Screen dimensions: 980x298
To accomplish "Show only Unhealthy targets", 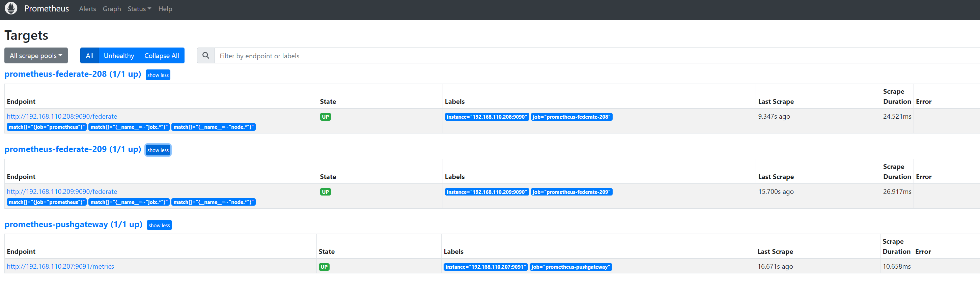I will click(119, 56).
